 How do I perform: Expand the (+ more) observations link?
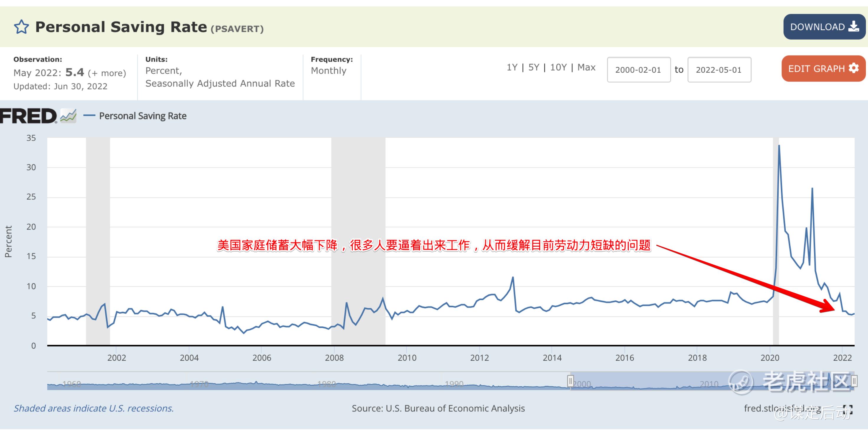pyautogui.click(x=107, y=73)
